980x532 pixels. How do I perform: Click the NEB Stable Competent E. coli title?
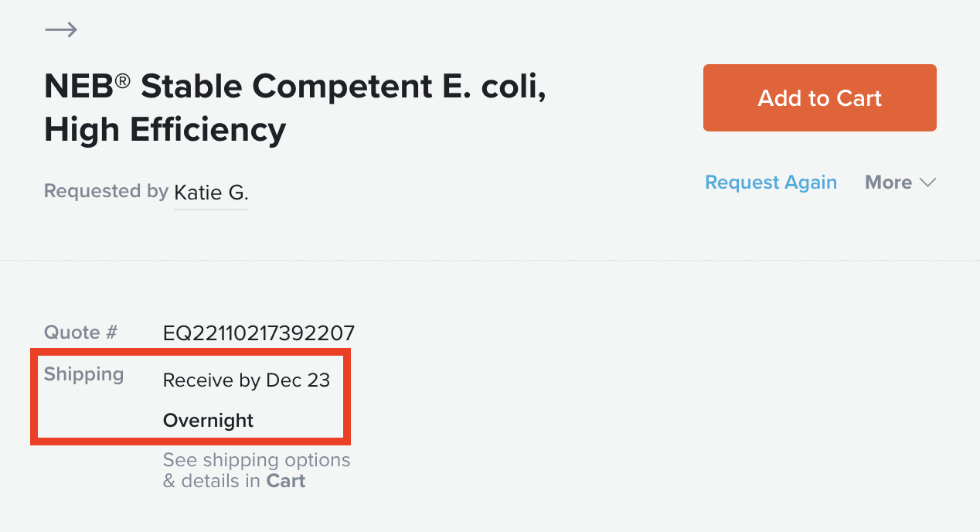(x=295, y=87)
